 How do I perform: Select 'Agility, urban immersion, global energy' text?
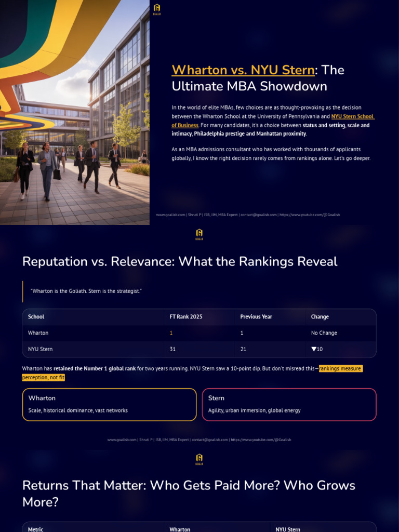[x=254, y=410]
